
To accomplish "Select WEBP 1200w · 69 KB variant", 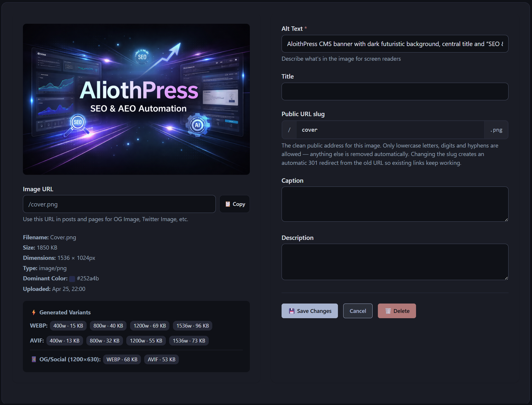I will [x=150, y=326].
